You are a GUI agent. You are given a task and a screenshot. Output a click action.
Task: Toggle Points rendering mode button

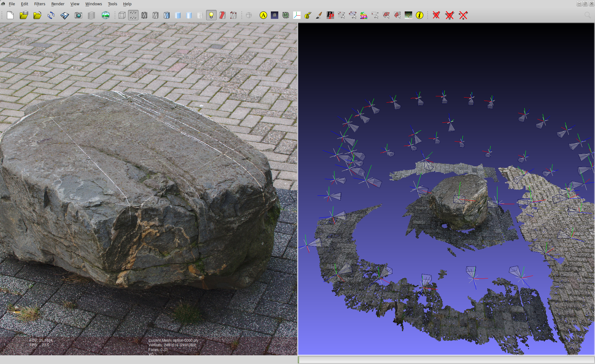tap(133, 15)
